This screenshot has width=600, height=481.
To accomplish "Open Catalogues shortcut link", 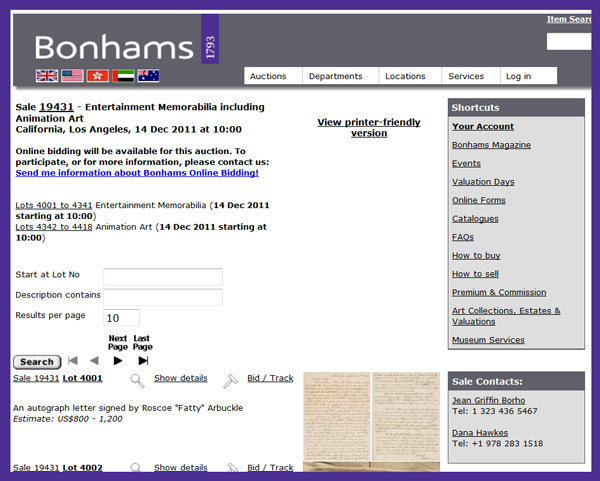I will (x=475, y=218).
